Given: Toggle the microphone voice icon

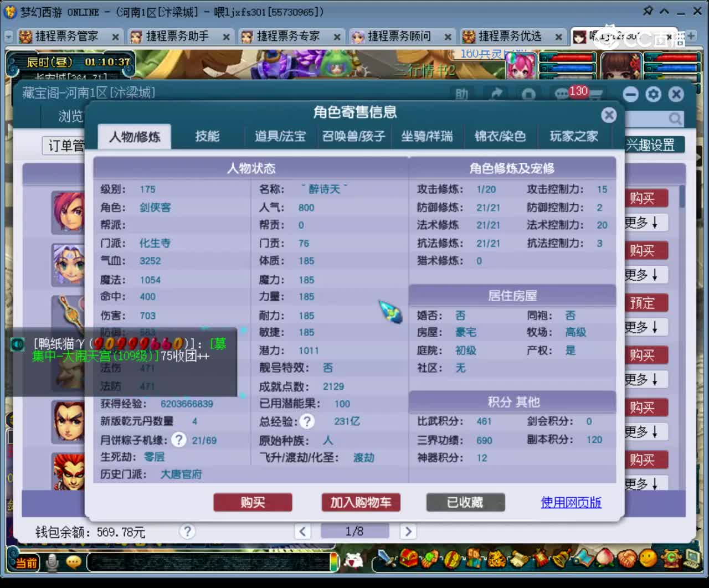Looking at the screenshot, I should coord(53,563).
